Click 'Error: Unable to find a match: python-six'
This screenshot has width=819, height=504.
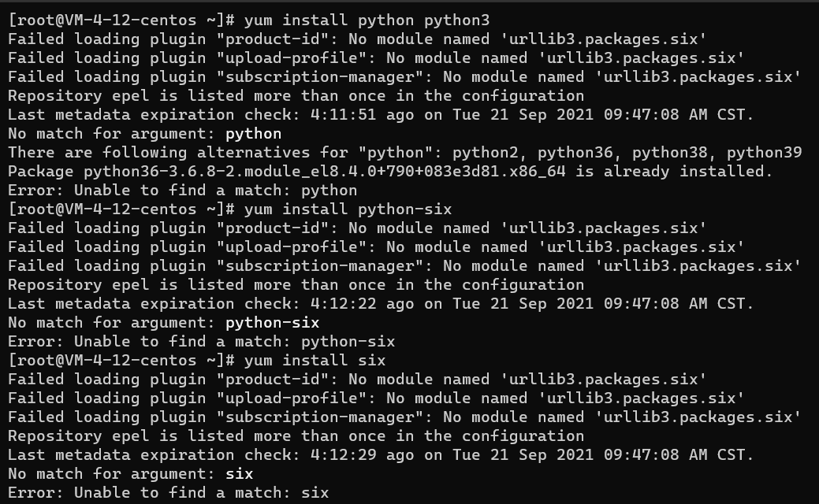tap(202, 341)
